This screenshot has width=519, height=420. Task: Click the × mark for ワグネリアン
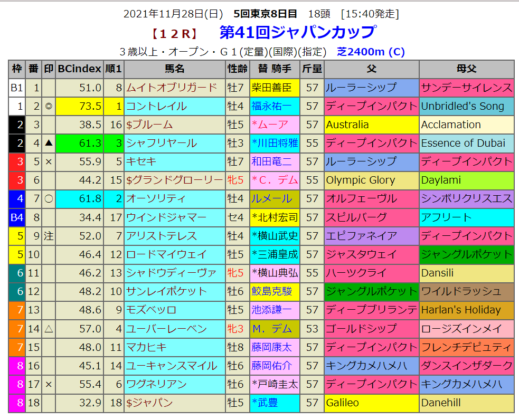click(x=49, y=384)
